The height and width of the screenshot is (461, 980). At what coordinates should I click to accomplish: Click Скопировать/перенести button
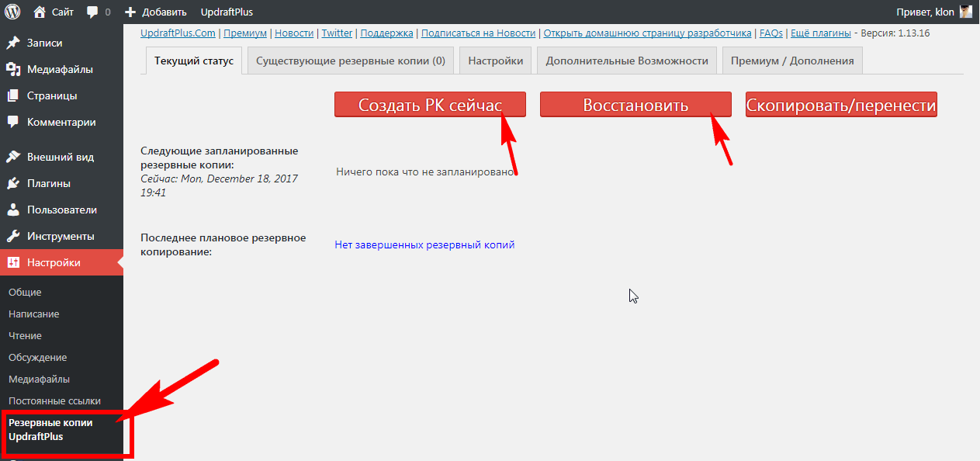[x=841, y=105]
